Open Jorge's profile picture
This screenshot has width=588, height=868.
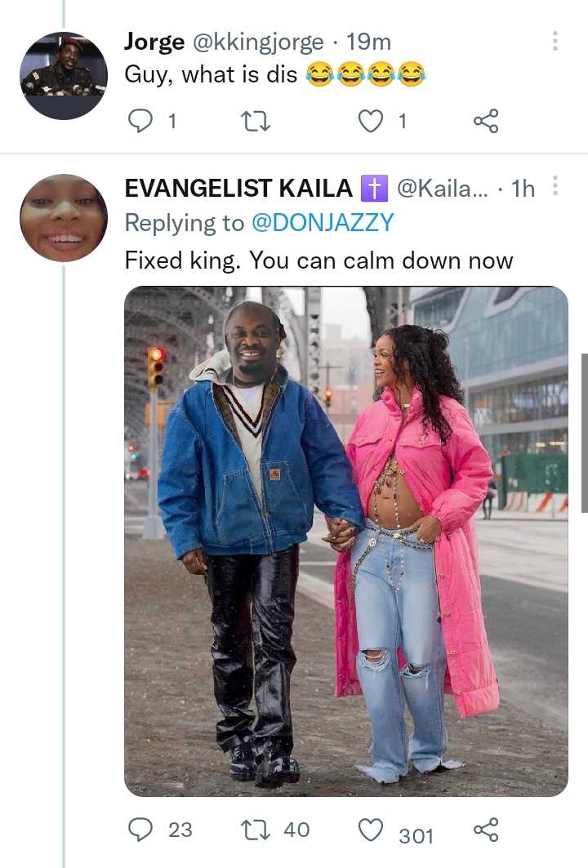64,76
